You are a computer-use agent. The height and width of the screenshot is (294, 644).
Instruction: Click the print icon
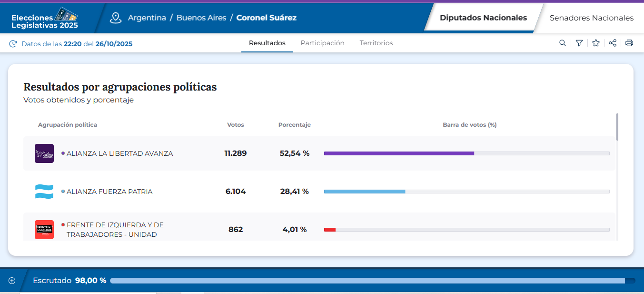(x=629, y=43)
